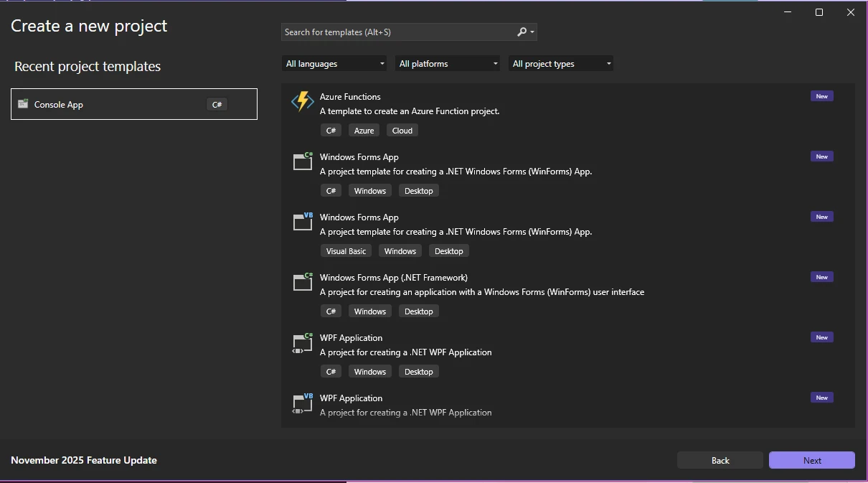
Task: Select the VB Windows Forms App icon
Action: click(303, 222)
